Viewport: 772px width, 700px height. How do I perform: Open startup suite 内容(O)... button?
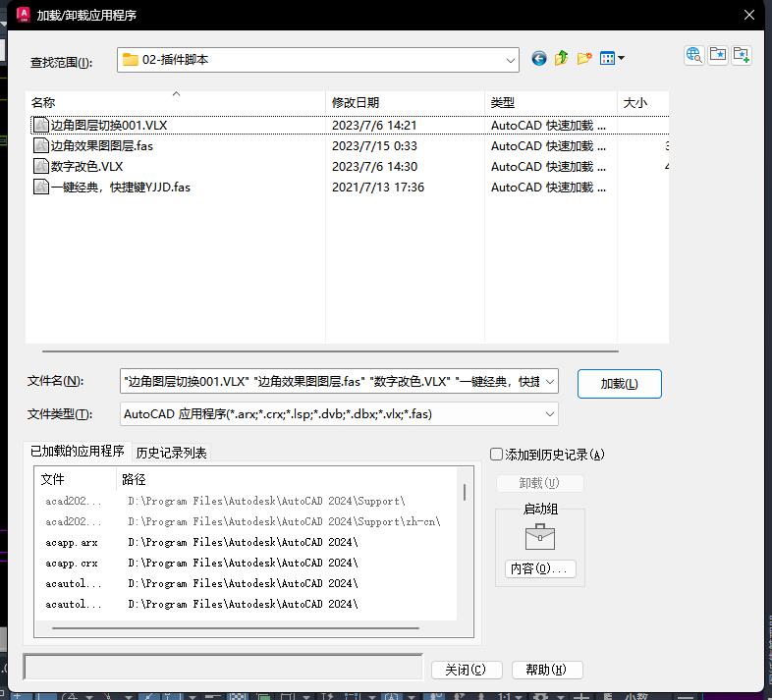click(x=540, y=569)
